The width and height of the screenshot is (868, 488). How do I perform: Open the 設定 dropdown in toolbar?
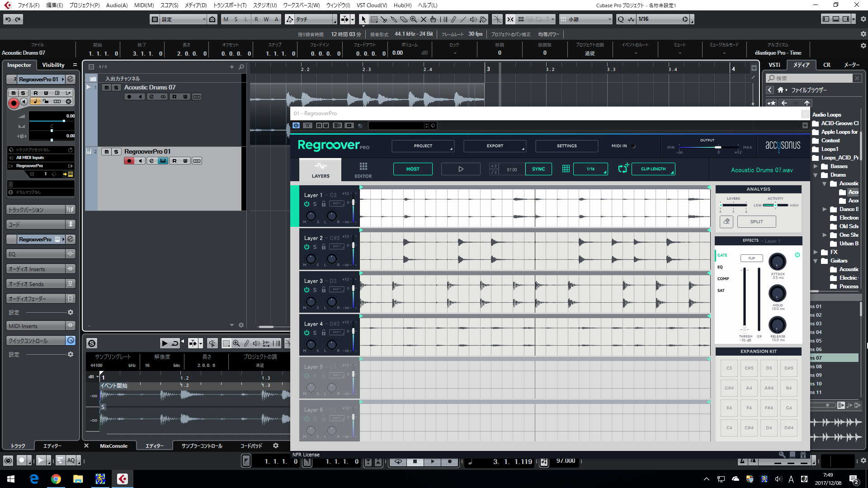tap(183, 19)
